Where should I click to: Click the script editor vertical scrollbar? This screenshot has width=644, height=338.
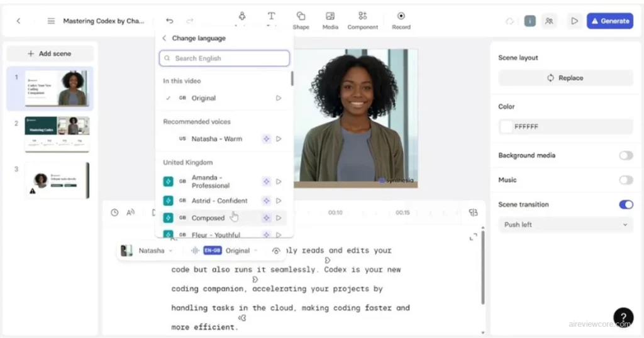click(x=482, y=268)
